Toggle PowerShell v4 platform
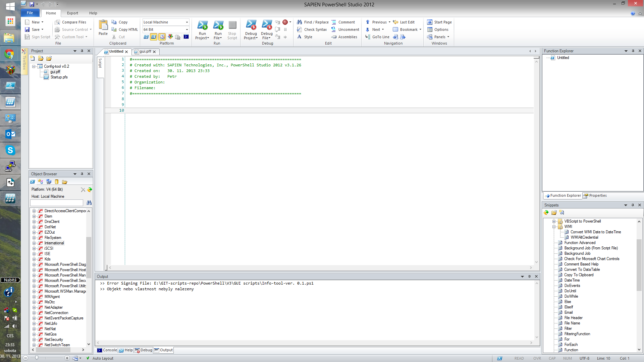The width and height of the screenshot is (644, 362). coord(154,37)
